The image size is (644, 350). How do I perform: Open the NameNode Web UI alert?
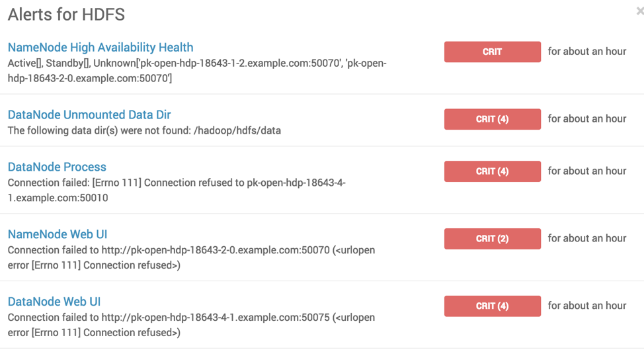click(58, 234)
